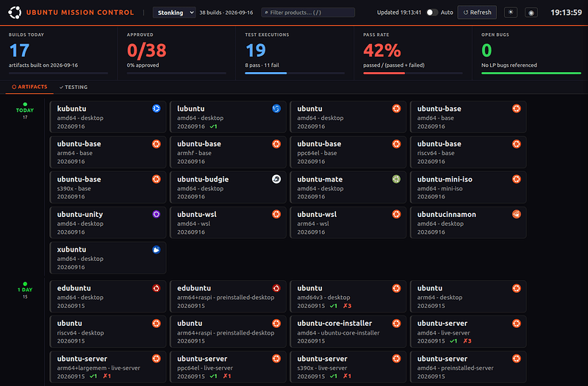Click the Ubuntu logo on the ubuntu-base amd64 card
This screenshot has height=386, width=588.
coord(517,108)
